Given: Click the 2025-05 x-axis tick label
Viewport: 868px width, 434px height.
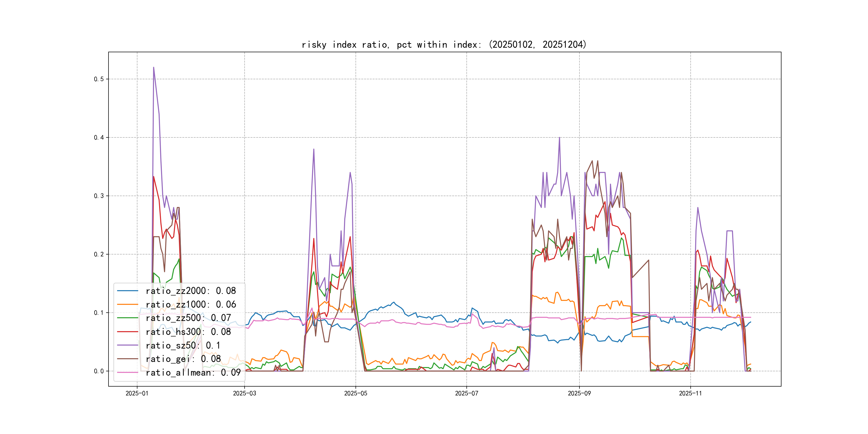Looking at the screenshot, I should [x=356, y=393].
